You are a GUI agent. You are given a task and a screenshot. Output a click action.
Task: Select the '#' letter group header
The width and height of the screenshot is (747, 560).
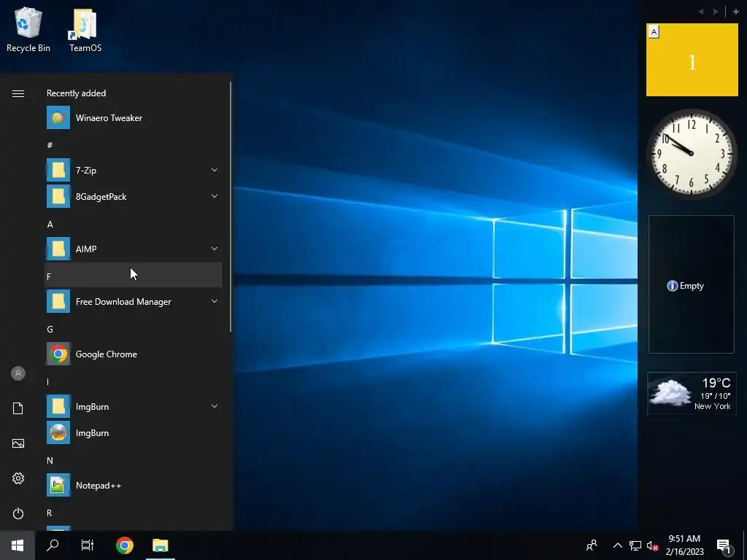point(133,145)
